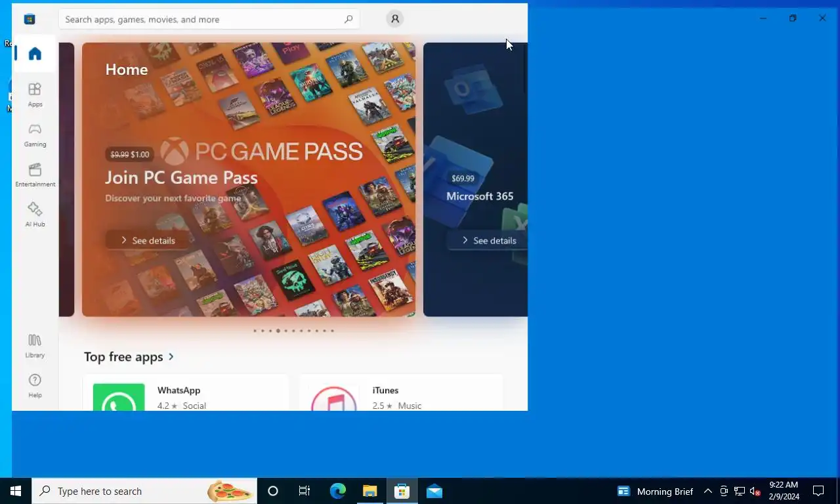Image resolution: width=840 pixels, height=504 pixels.
Task: Open Cortana from the taskbar
Action: pyautogui.click(x=273, y=491)
